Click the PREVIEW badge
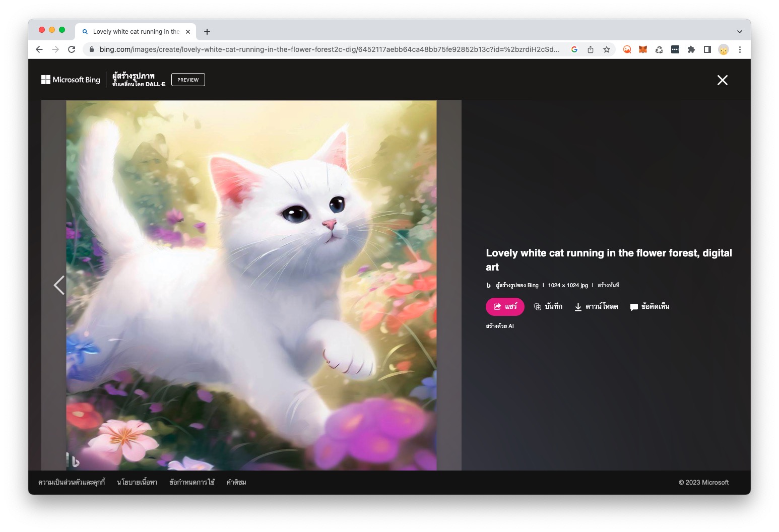The height and width of the screenshot is (532, 779). pos(188,80)
